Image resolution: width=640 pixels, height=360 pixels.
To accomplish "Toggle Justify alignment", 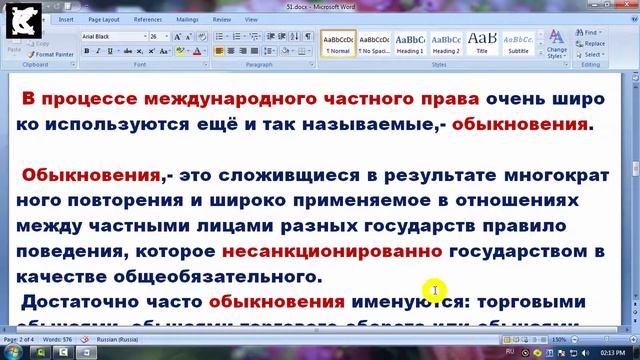I will pyautogui.click(x=254, y=51).
